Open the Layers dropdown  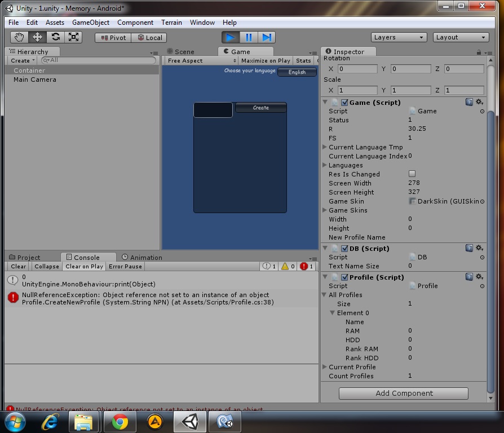tap(399, 37)
